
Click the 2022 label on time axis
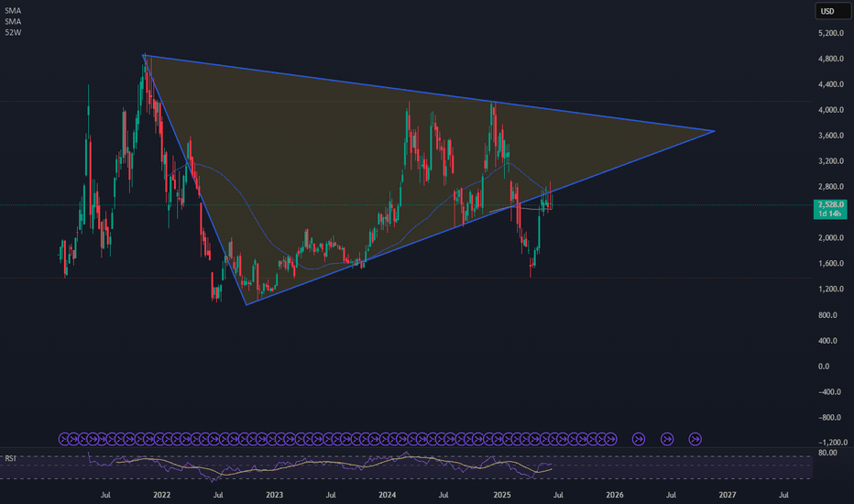pos(162,495)
